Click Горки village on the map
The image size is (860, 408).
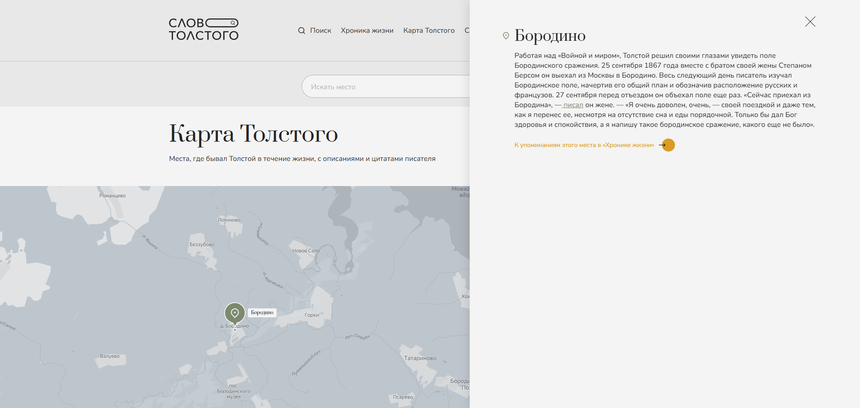(x=312, y=315)
